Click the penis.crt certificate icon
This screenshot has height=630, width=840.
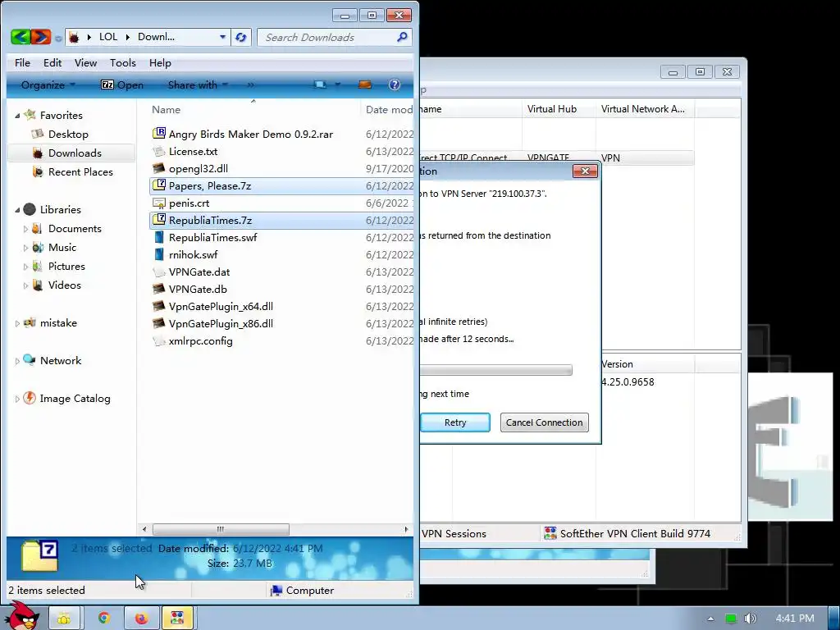(159, 203)
